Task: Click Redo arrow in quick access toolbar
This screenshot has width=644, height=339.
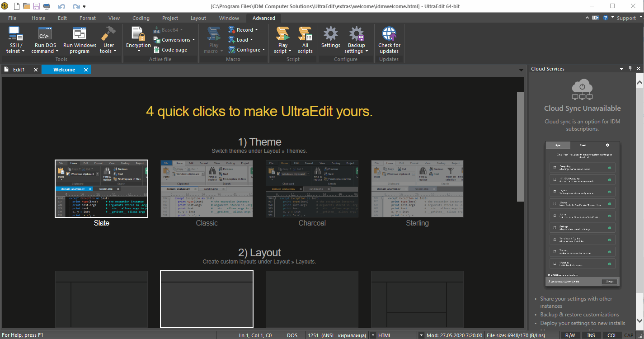Action: [x=76, y=6]
